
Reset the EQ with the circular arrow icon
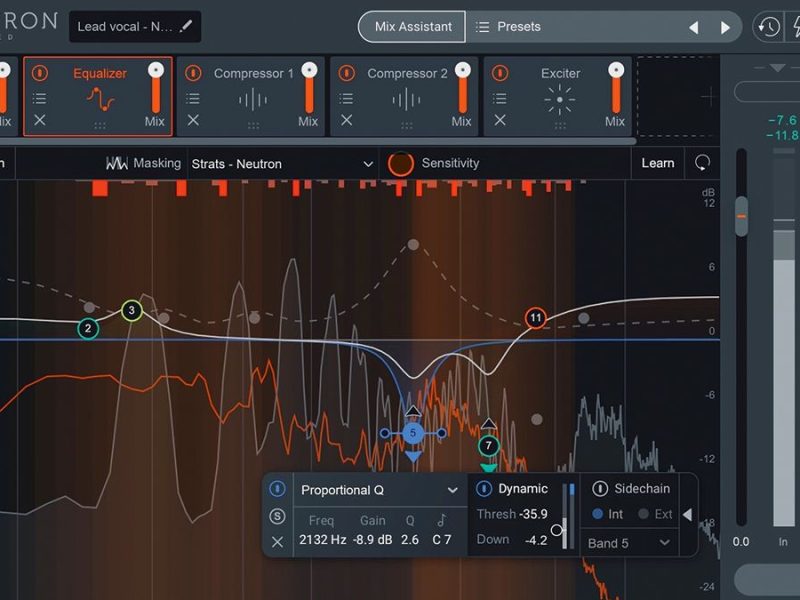click(702, 163)
